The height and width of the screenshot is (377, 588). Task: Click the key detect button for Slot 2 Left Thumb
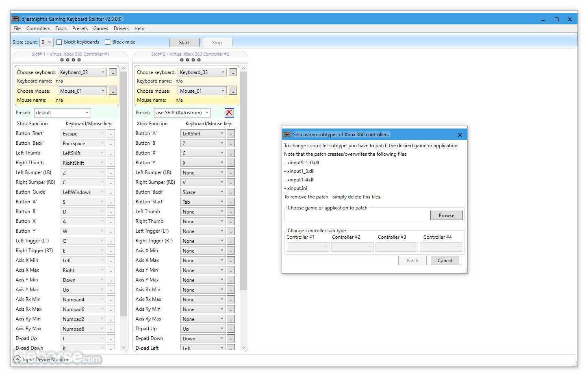pyautogui.click(x=231, y=211)
